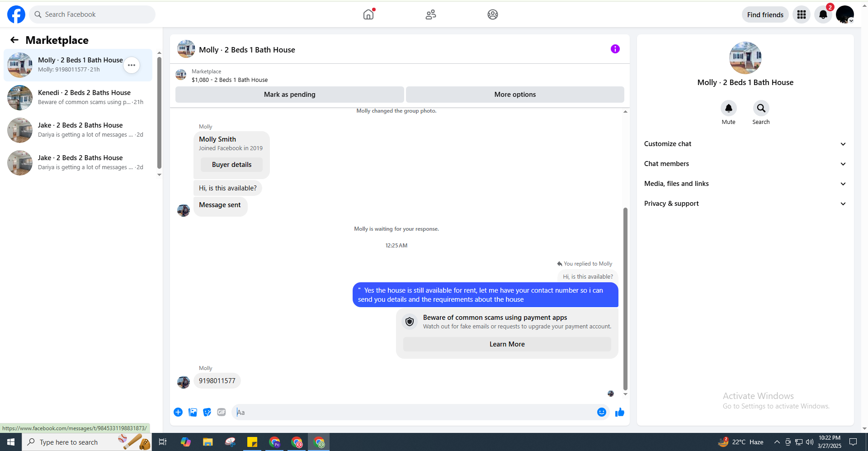Click the Find friends button

click(765, 14)
